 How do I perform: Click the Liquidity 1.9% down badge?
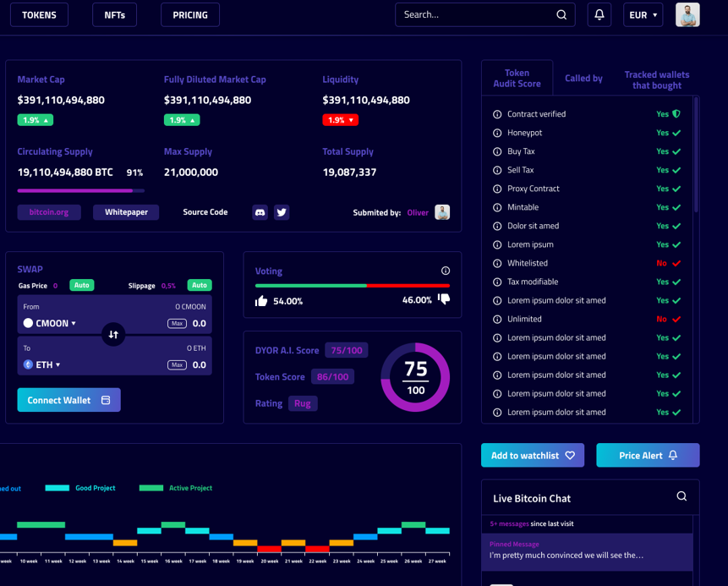[340, 120]
